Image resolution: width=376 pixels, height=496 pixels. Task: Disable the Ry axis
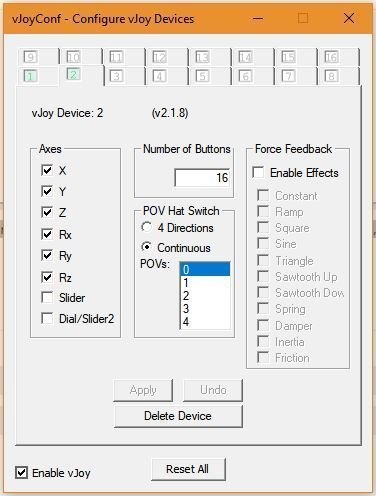[47, 255]
